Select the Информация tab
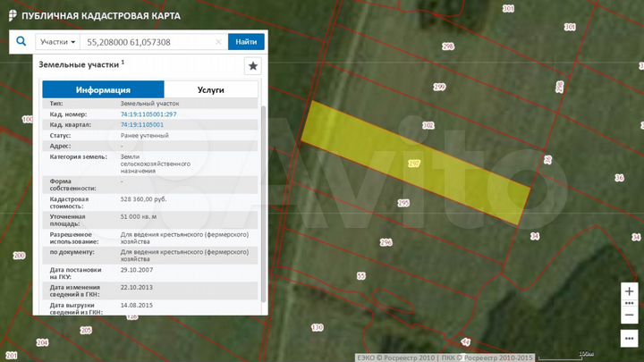This screenshot has height=362, width=644. pyautogui.click(x=103, y=90)
